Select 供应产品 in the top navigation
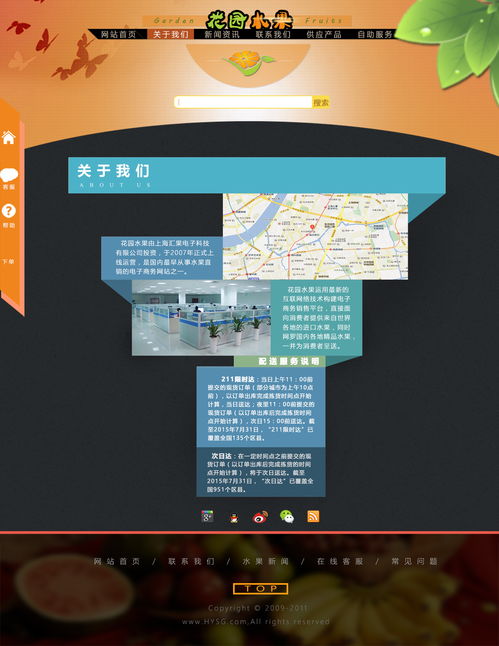This screenshot has width=499, height=646. (x=324, y=34)
